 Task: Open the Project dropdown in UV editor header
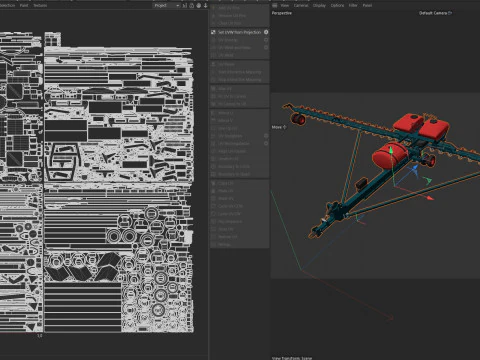tap(167, 5)
